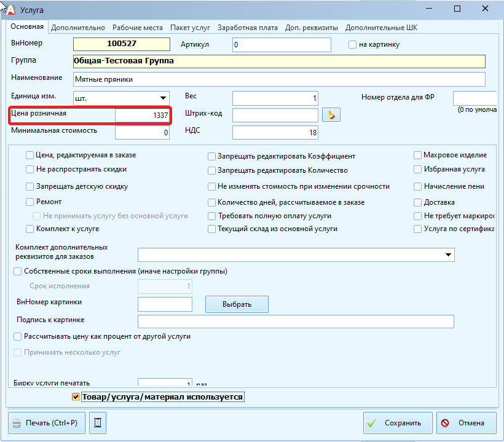Click the Печать (Ctrl+P) button
The height and width of the screenshot is (442, 504).
click(x=47, y=423)
